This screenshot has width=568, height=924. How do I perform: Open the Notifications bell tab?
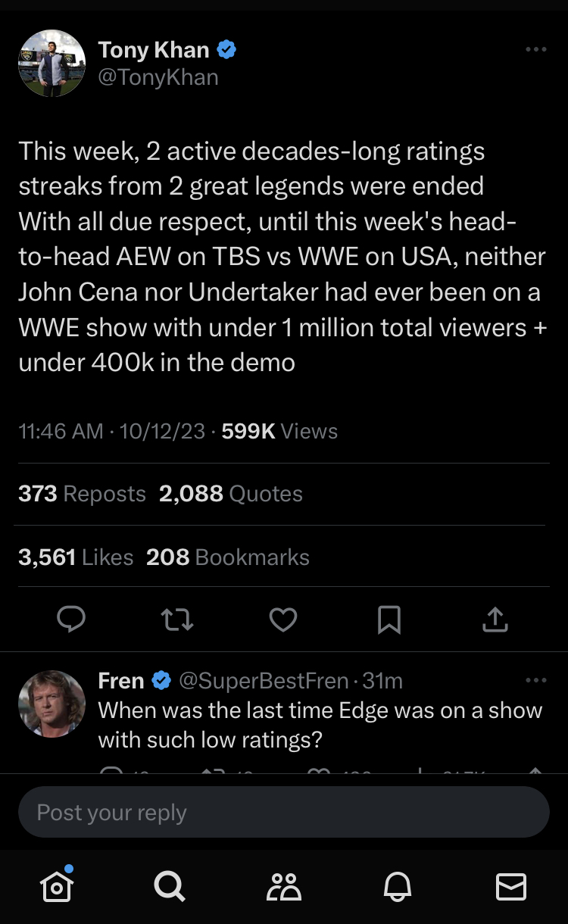[x=398, y=885]
